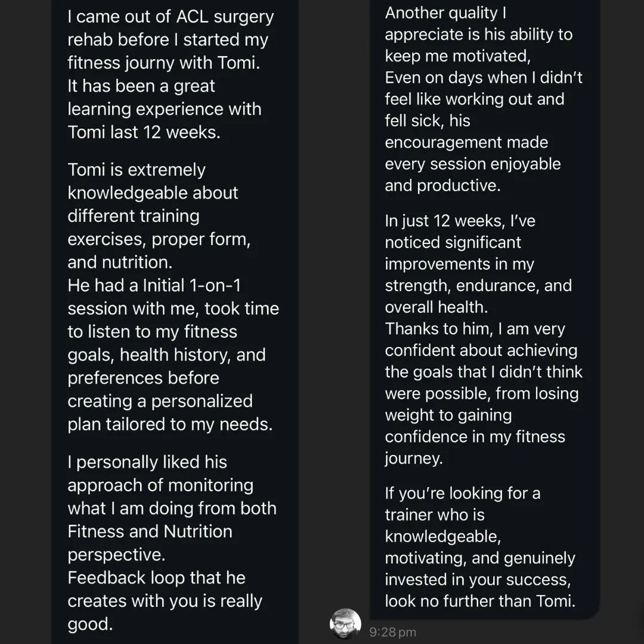Click the text "He had a Initial 1-on-1"
This screenshot has height=644, width=644.
point(154,285)
